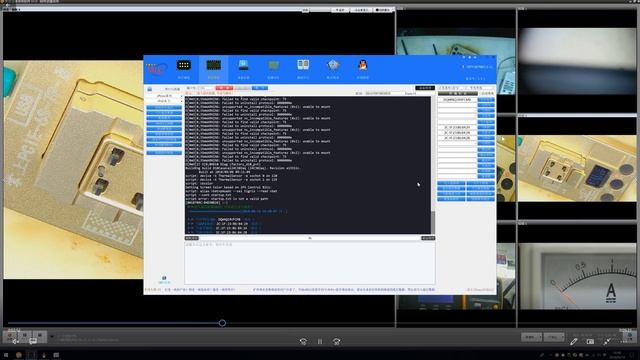Screen dimensions: 640x360
Task: Open the upper device model dropdown in left sidebar
Action: click(164, 96)
